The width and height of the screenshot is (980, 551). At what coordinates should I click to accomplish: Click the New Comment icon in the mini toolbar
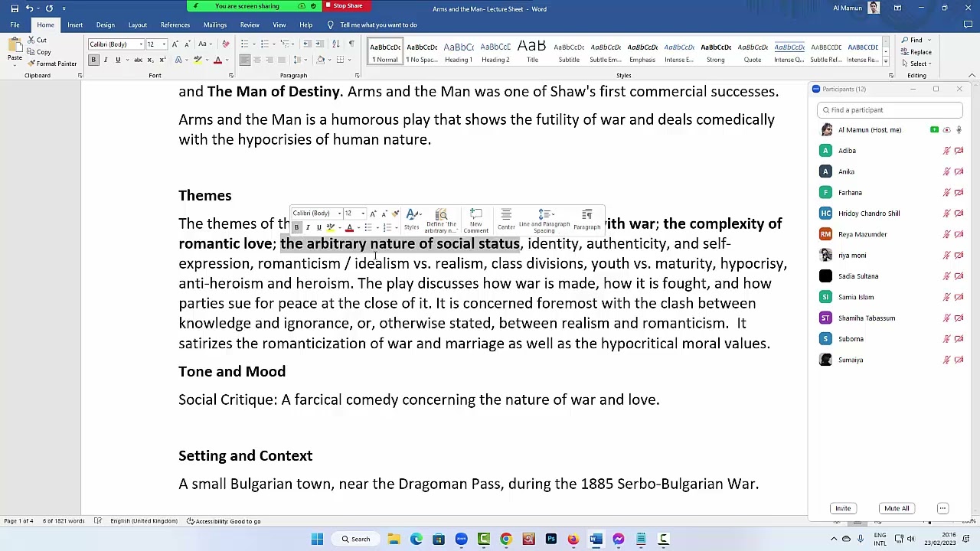click(x=475, y=220)
